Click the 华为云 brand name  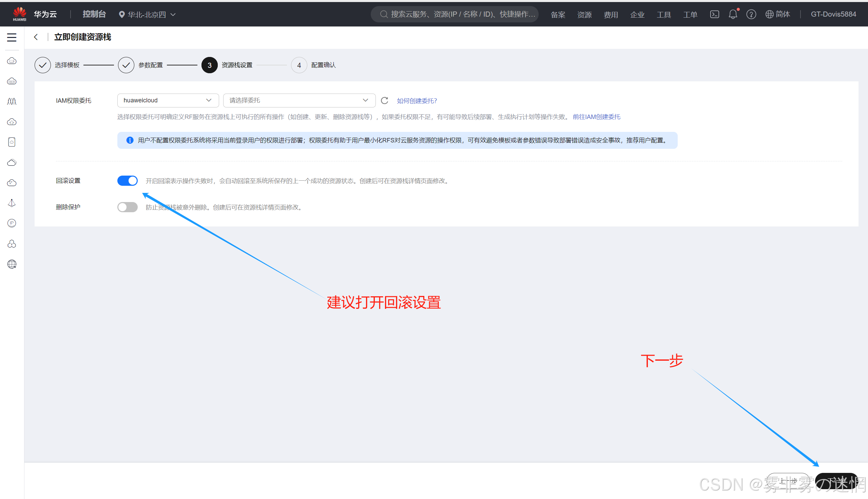pos(45,14)
